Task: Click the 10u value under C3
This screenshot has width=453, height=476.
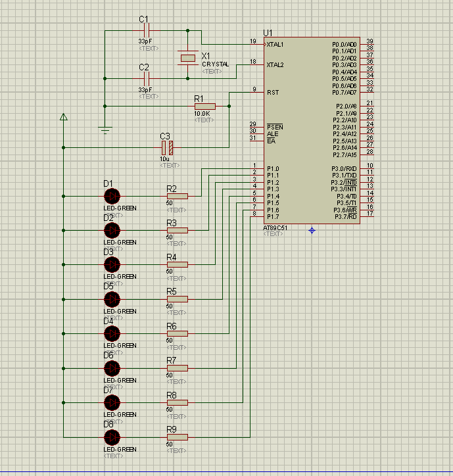Action: click(x=164, y=159)
